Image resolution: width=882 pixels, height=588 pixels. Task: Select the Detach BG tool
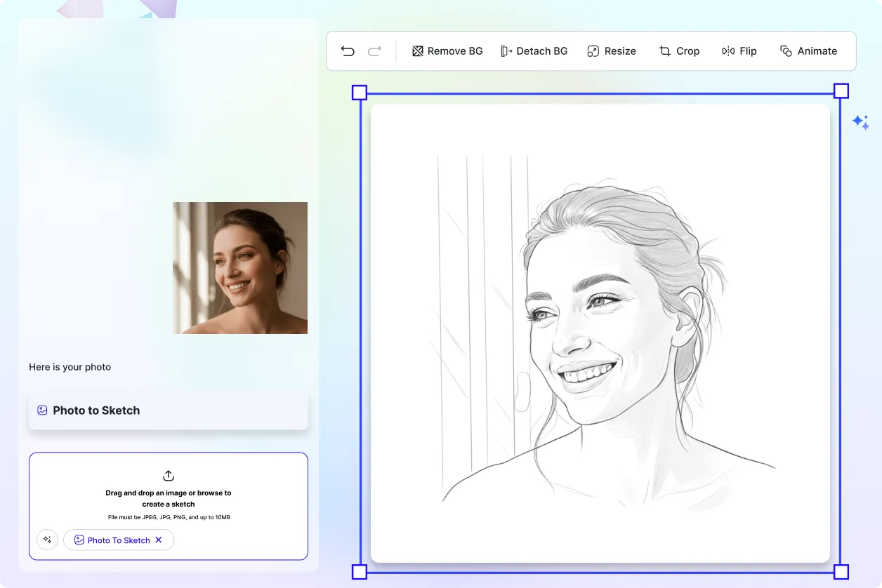pyautogui.click(x=534, y=51)
